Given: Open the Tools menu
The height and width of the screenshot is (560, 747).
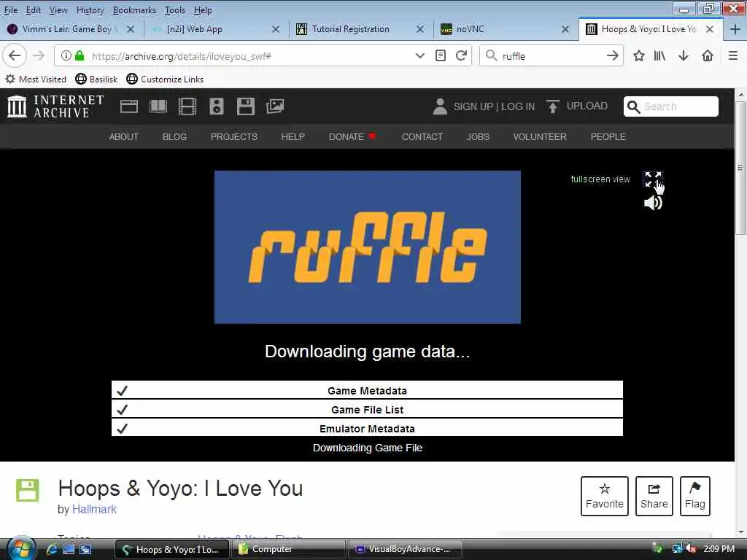Looking at the screenshot, I should [x=175, y=10].
